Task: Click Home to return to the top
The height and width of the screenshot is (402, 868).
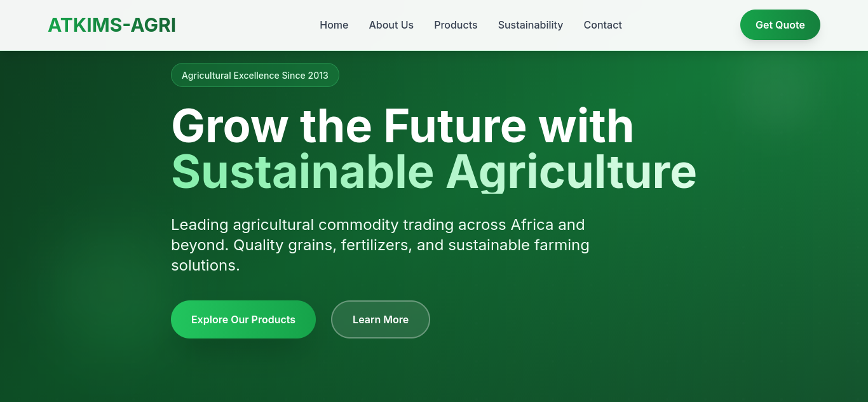Action: click(x=334, y=25)
